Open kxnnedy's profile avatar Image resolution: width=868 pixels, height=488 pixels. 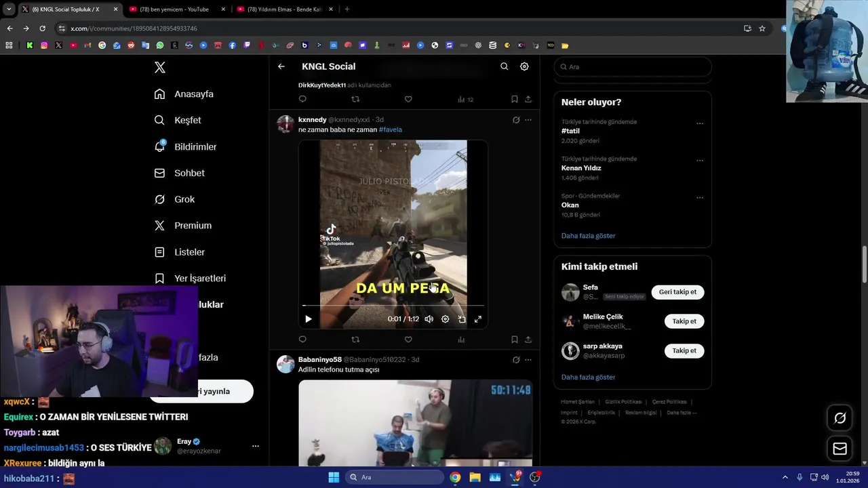pyautogui.click(x=285, y=124)
